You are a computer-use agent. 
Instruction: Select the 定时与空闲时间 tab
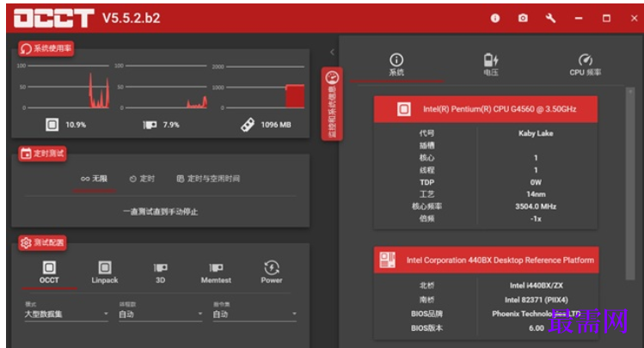point(208,179)
